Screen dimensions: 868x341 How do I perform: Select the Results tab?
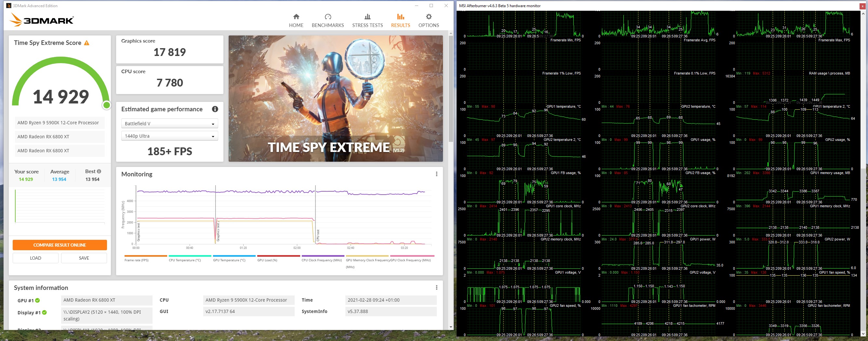[x=401, y=20]
